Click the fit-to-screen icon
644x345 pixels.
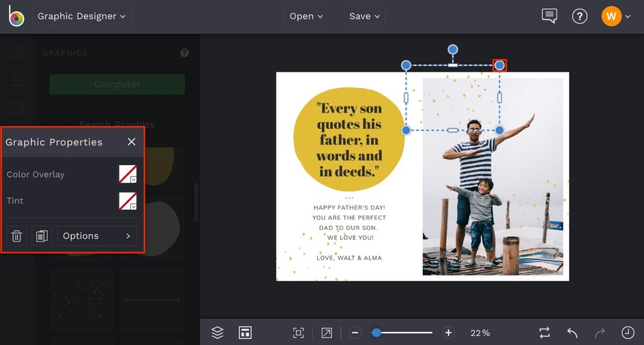(298, 333)
